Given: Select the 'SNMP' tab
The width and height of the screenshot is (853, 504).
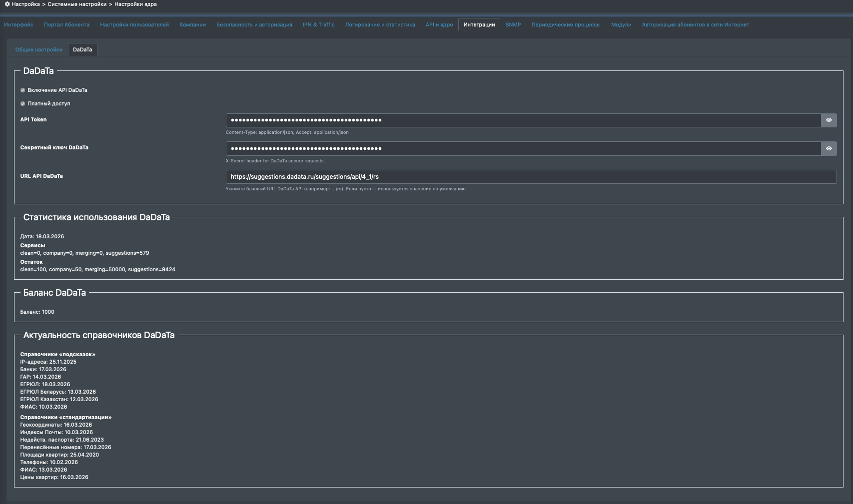Looking at the screenshot, I should [513, 24].
